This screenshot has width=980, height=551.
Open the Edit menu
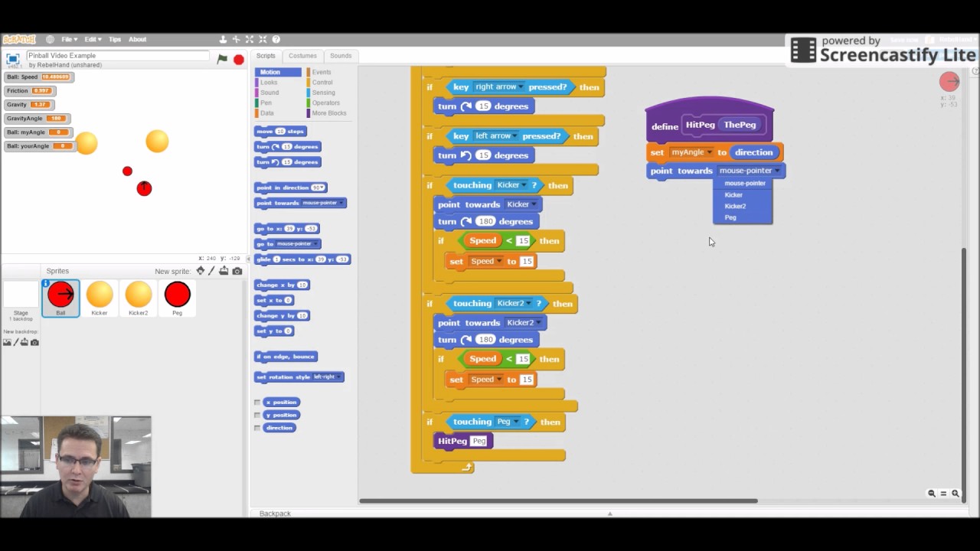pyautogui.click(x=92, y=40)
